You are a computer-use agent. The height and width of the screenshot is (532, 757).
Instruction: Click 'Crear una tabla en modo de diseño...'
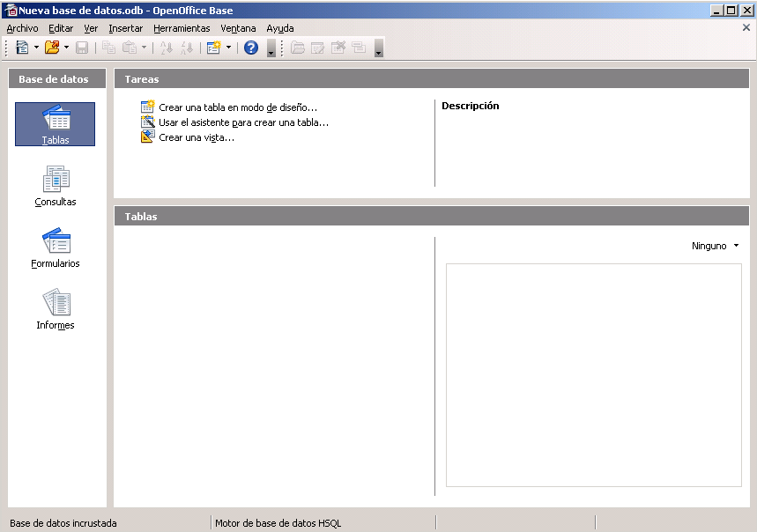click(x=238, y=107)
